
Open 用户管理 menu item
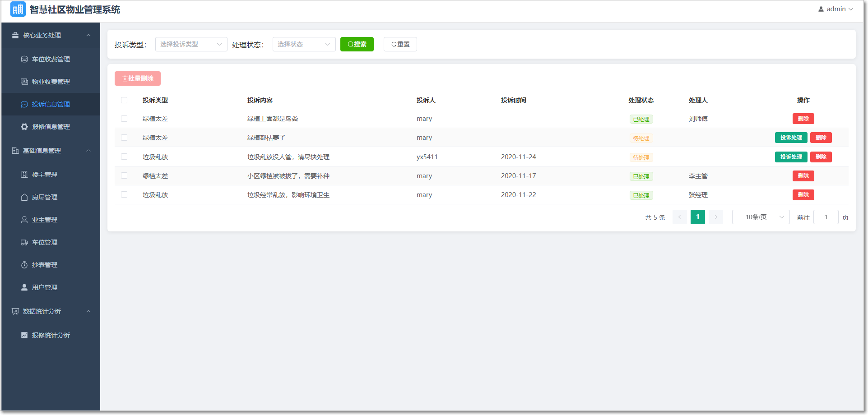pos(51,287)
